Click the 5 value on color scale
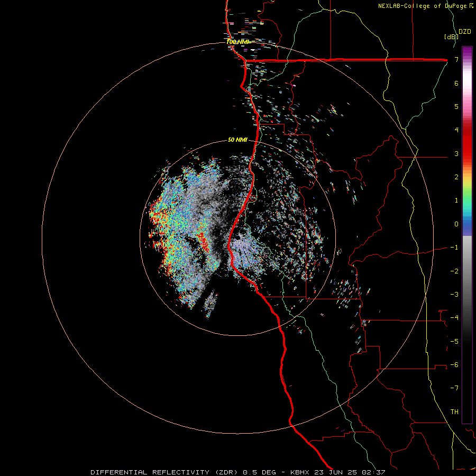 tap(456, 106)
